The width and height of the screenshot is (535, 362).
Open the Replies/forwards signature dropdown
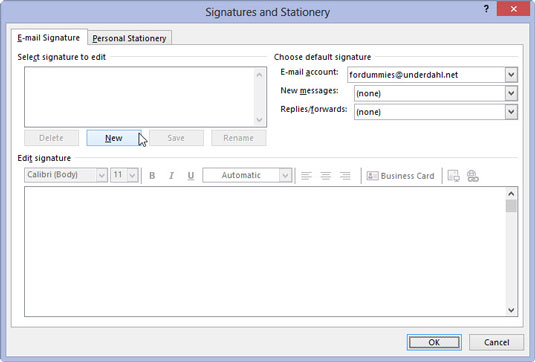[511, 112]
